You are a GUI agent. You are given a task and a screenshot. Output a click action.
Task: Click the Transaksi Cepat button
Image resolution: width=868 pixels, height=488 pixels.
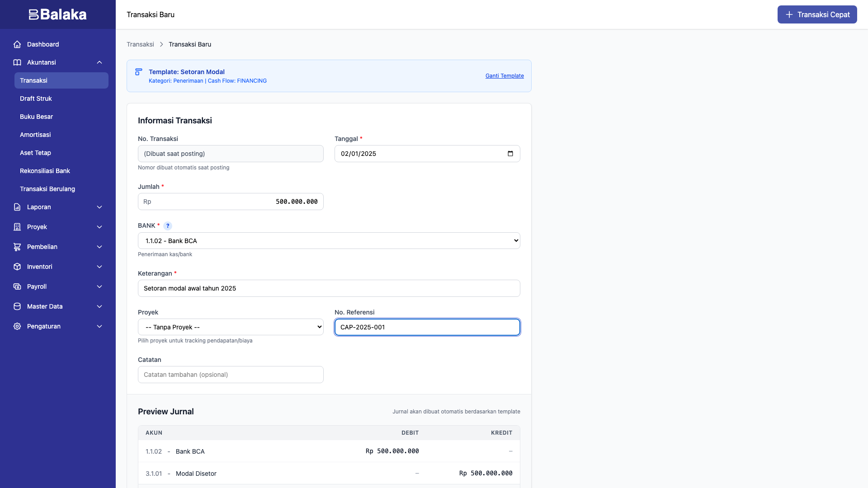point(817,14)
